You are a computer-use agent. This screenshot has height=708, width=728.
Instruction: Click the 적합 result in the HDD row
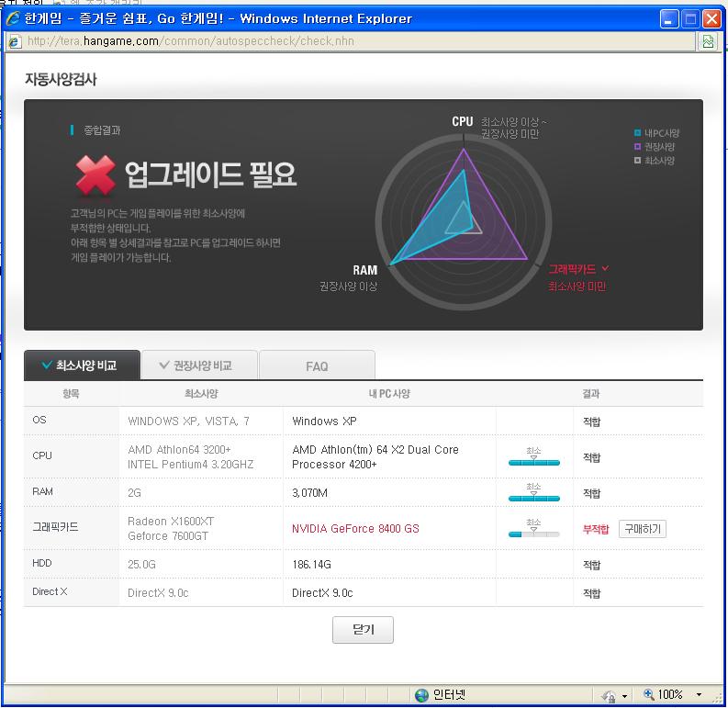pos(591,565)
